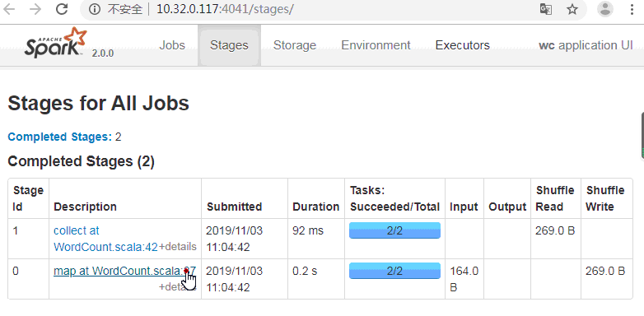Open the Executors tab
Screen dimensions: 644x316
[x=463, y=45]
